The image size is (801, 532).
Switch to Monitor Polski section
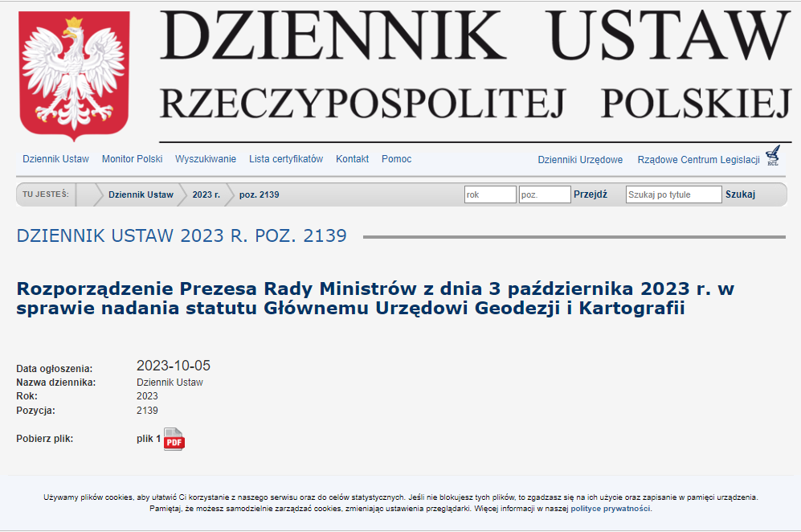[x=132, y=159]
